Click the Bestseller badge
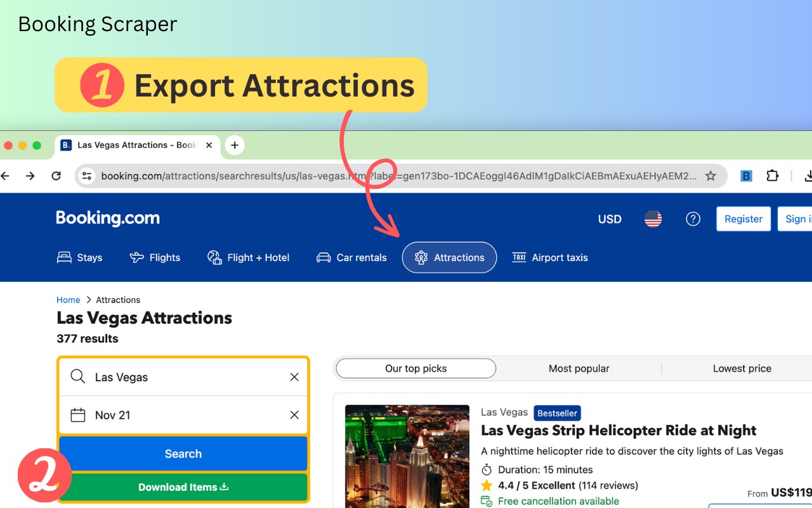812x508 pixels. [557, 413]
